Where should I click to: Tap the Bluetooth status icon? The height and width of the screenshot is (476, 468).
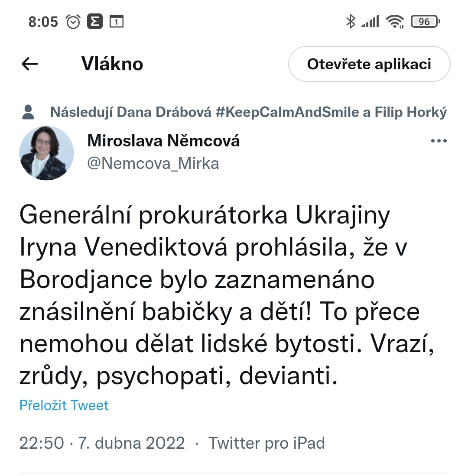(351, 22)
